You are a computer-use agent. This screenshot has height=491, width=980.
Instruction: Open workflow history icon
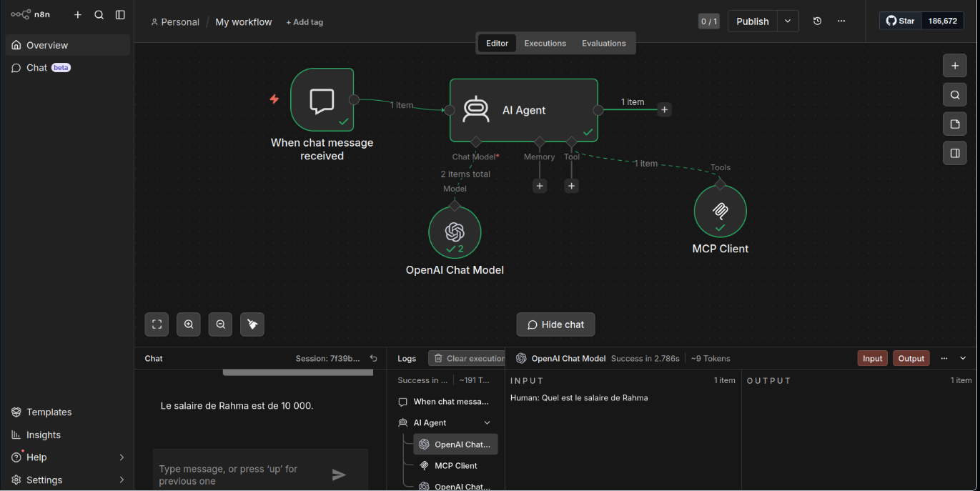(817, 21)
